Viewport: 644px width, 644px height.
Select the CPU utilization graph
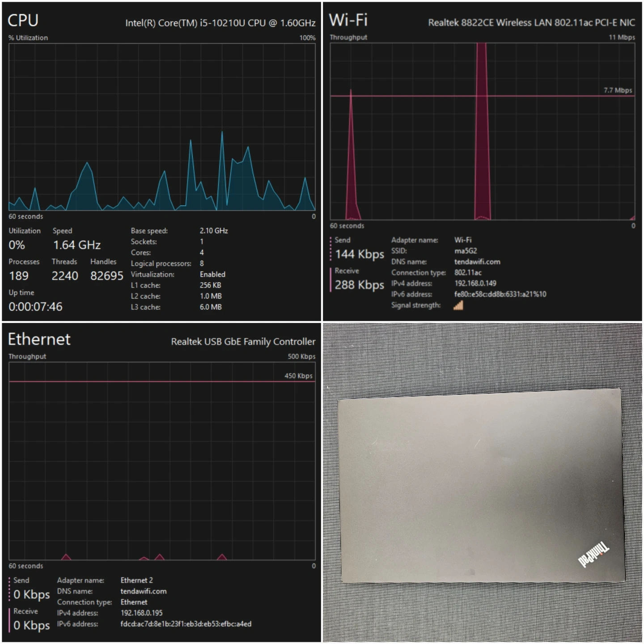point(162,127)
